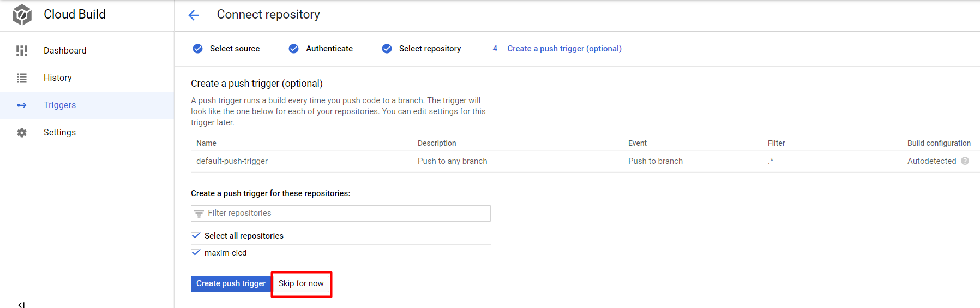The height and width of the screenshot is (308, 980).
Task: Click the Cloud Build logo icon
Action: coord(22,15)
